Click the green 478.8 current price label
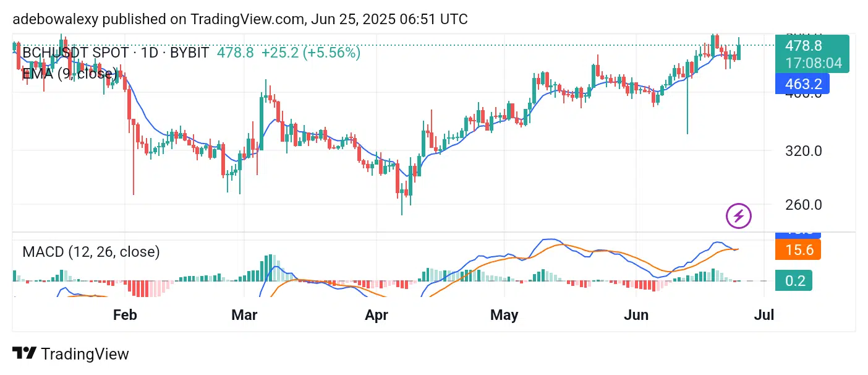This screenshot has width=868, height=375. (x=804, y=46)
